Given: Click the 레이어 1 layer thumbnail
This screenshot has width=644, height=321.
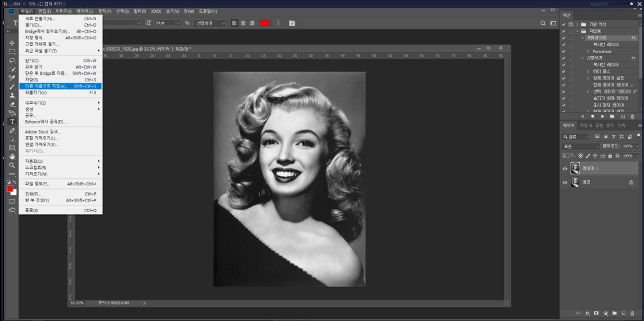Looking at the screenshot, I should (575, 168).
